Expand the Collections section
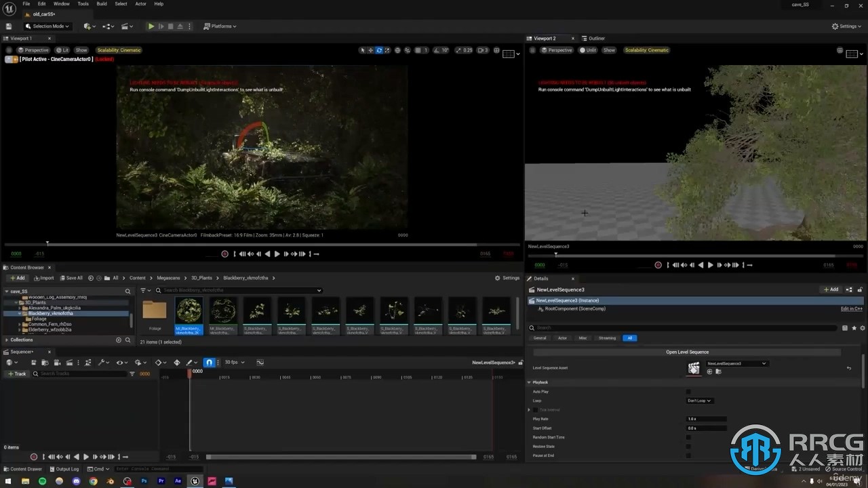 click(x=7, y=340)
